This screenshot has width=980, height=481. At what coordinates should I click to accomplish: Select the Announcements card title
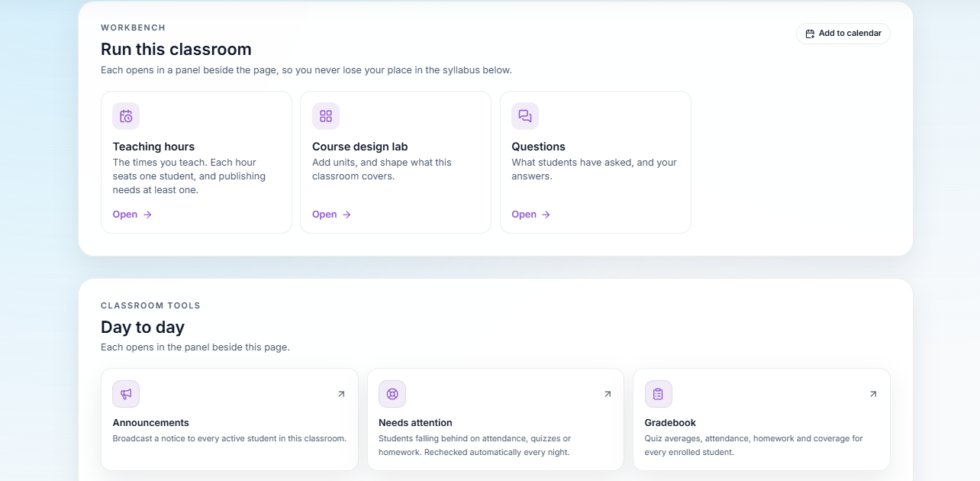click(151, 422)
